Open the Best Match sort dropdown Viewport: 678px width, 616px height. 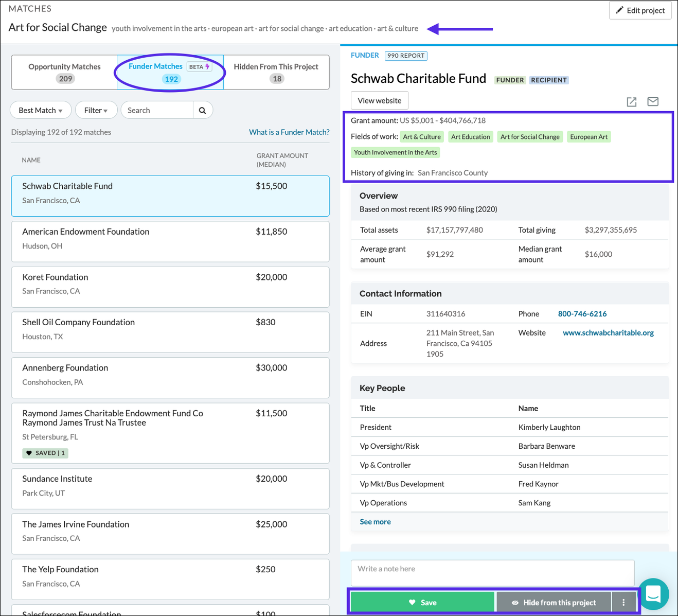(x=41, y=110)
